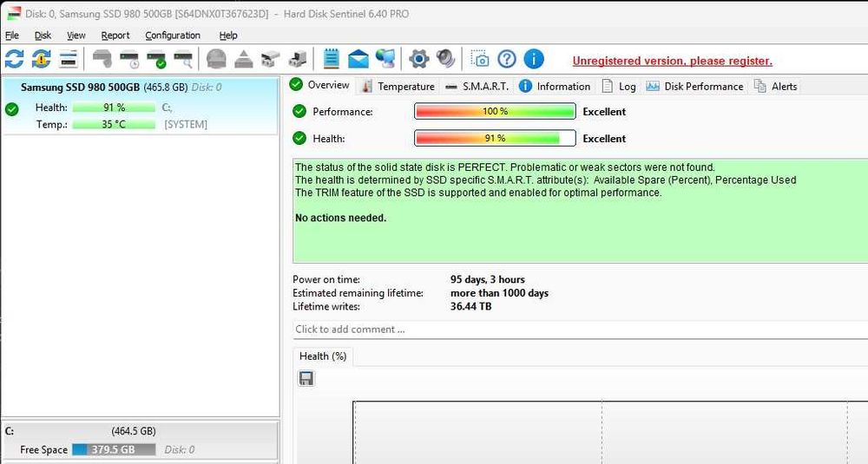Click the TRIM feature status line
868x464 pixels.
(478, 193)
